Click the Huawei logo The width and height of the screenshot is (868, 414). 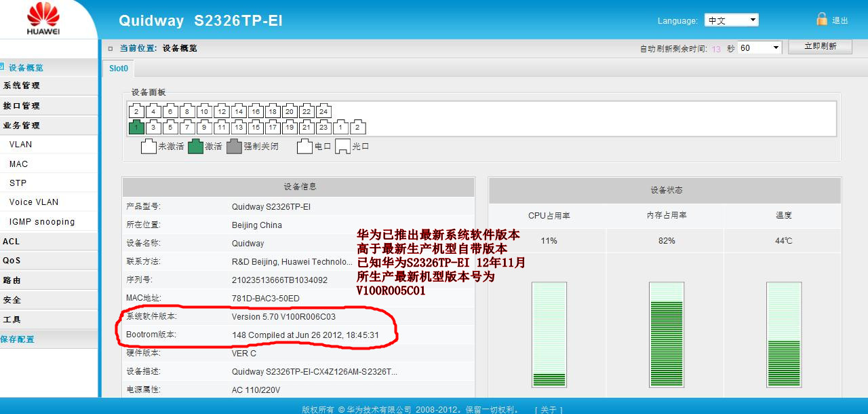[x=43, y=18]
